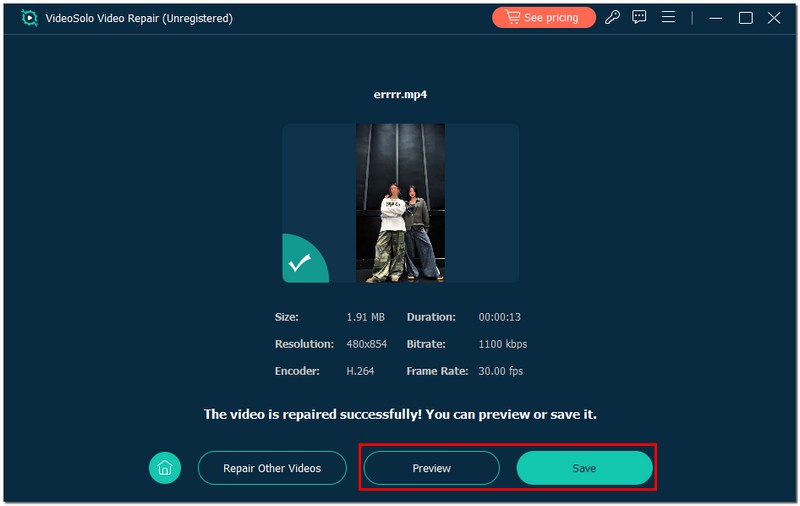This screenshot has width=800, height=506.
Task: Maximize the Video Repair window
Action: (x=745, y=18)
